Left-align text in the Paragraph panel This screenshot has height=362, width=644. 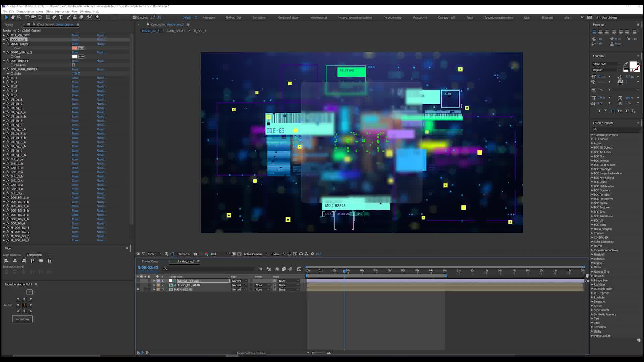(594, 32)
